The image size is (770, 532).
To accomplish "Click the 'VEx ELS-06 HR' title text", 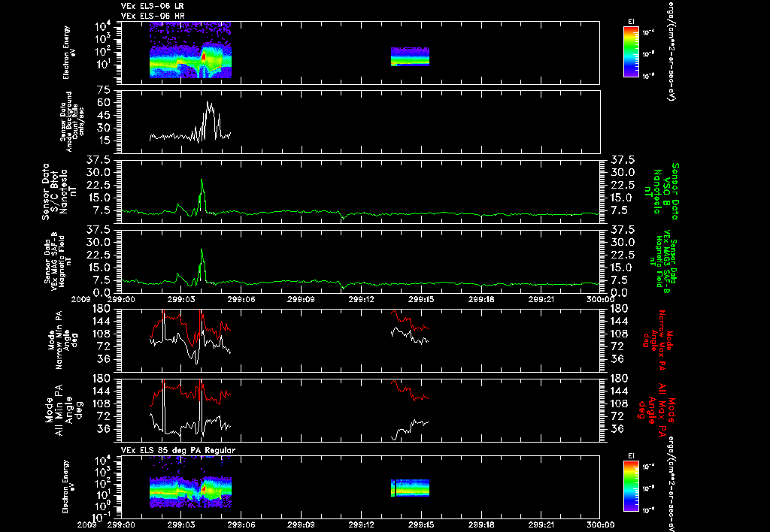I will pyautogui.click(x=152, y=17).
